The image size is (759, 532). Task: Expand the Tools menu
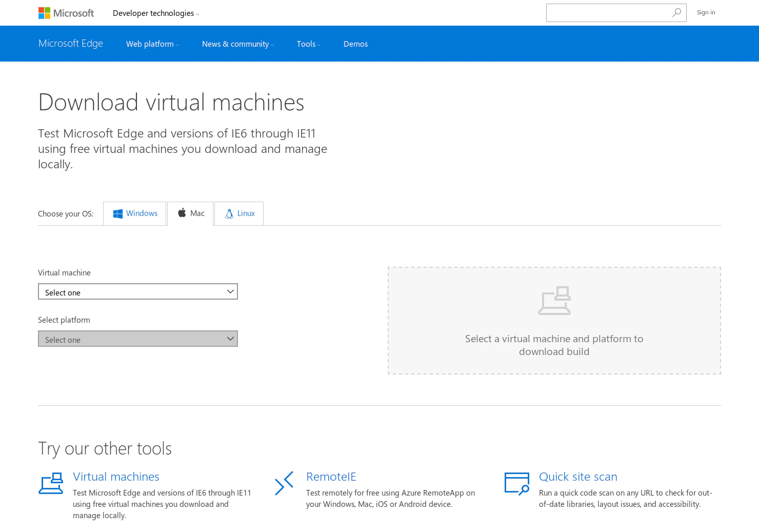click(309, 44)
